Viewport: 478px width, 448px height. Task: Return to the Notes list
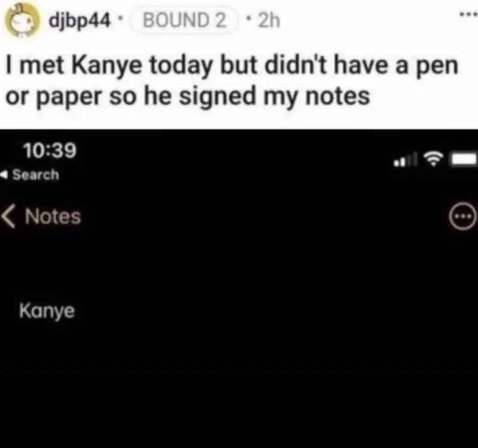click(x=41, y=216)
